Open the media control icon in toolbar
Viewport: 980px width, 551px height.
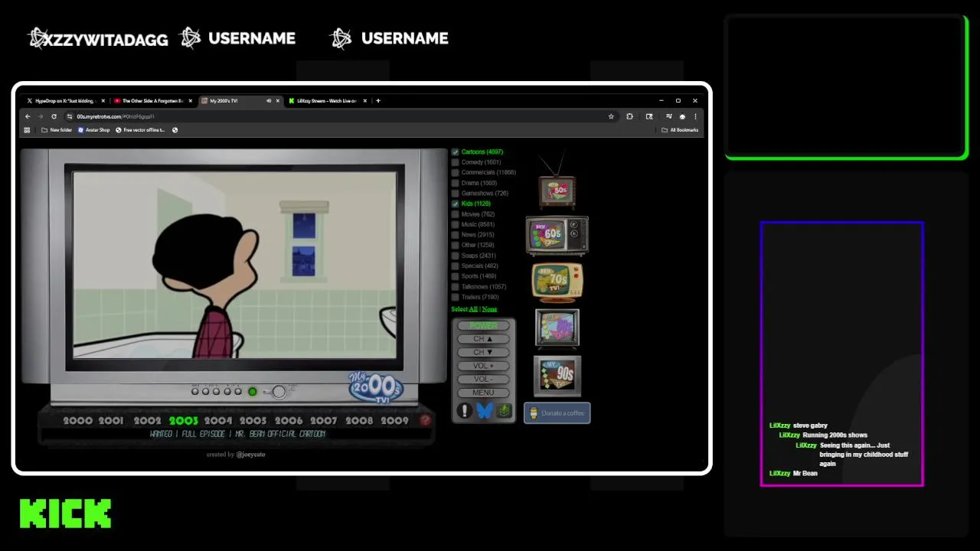pos(668,116)
